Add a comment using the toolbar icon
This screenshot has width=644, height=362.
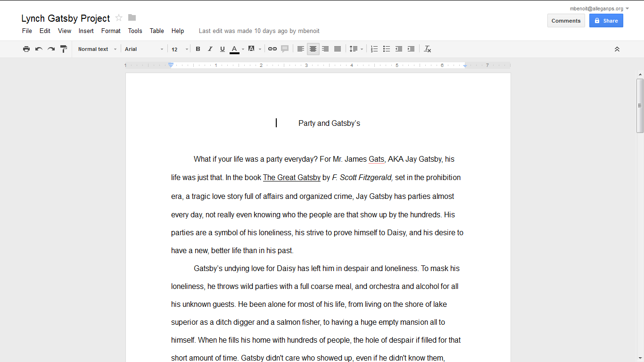(285, 49)
